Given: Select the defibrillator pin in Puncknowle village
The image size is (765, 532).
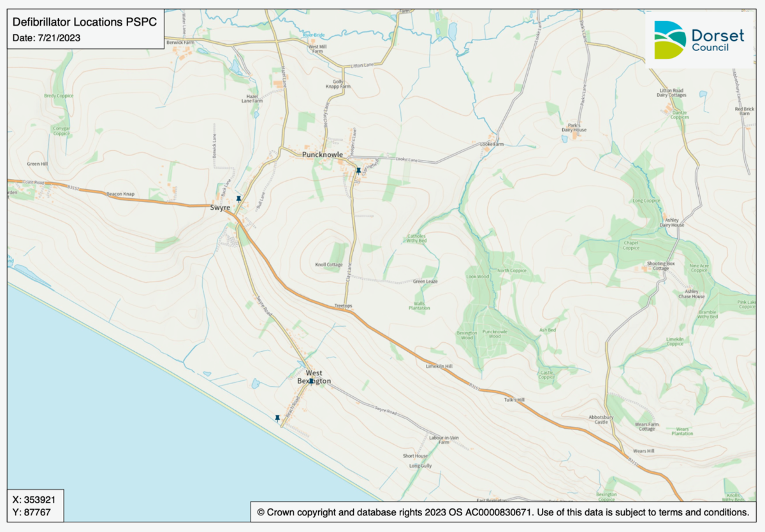Looking at the screenshot, I should point(358,170).
